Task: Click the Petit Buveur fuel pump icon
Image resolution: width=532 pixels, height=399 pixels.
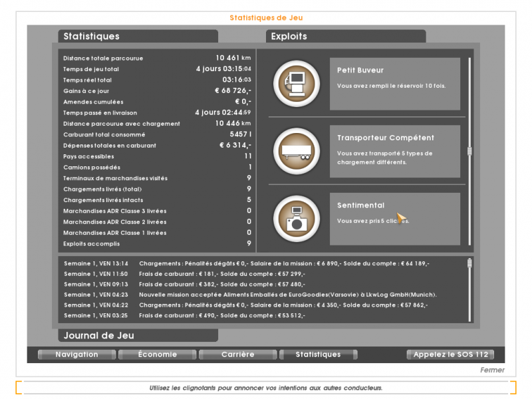Action: tap(297, 84)
